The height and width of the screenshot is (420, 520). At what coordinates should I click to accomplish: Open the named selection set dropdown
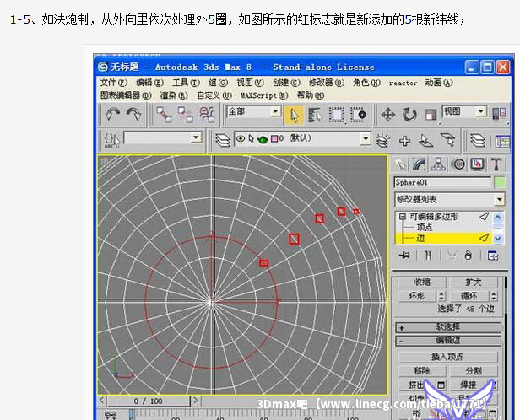[163, 137]
